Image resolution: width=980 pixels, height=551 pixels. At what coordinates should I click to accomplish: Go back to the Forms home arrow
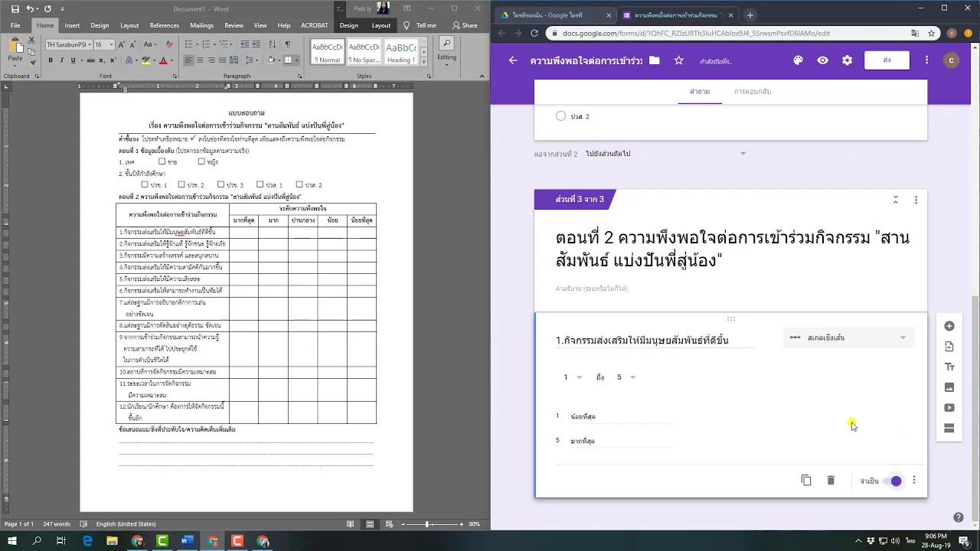click(x=513, y=60)
